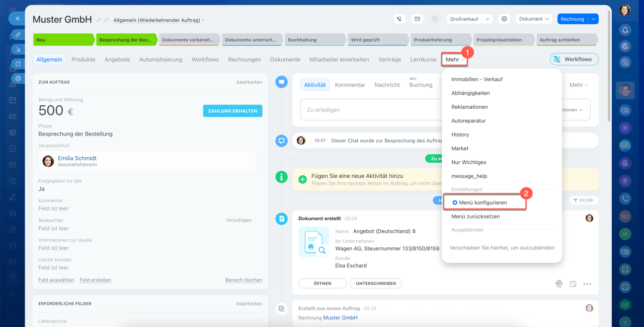Click the email envelope icon in header
The height and width of the screenshot is (327, 644).
(x=417, y=19)
